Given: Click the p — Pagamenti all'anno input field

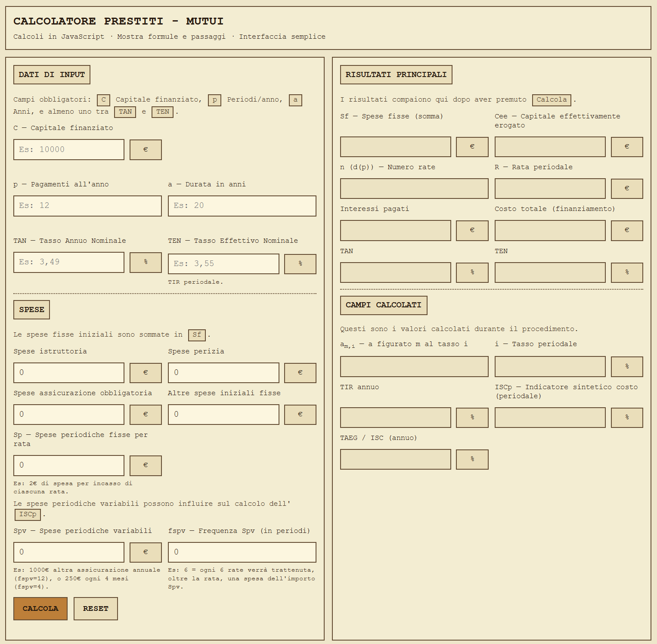Looking at the screenshot, I should [87, 206].
